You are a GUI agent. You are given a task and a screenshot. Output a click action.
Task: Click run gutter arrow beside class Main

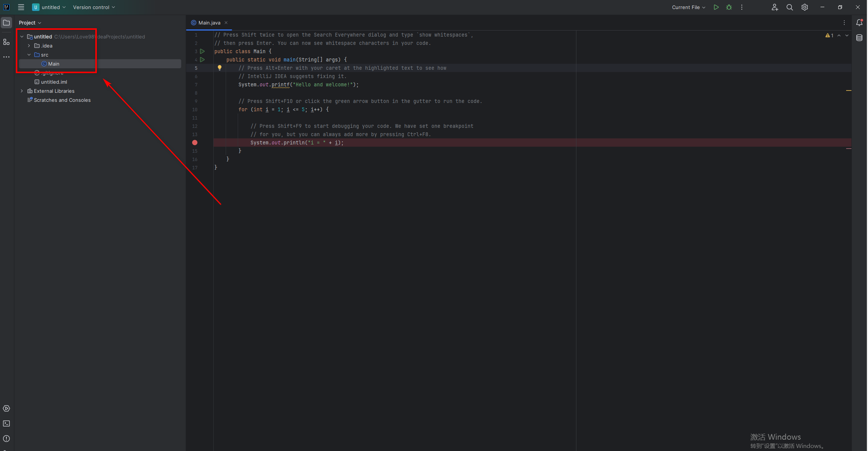202,51
